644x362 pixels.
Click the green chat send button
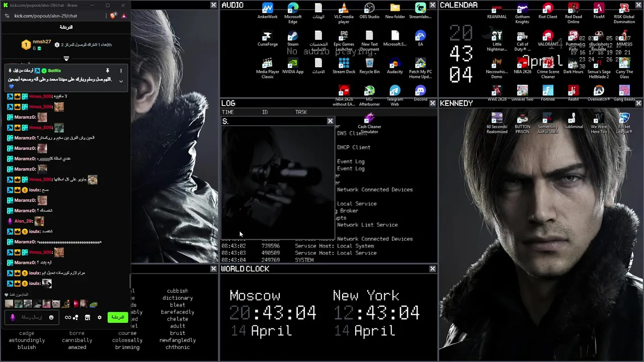[117, 317]
